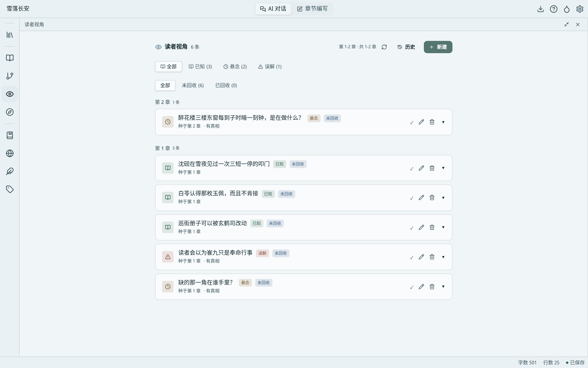Image resolution: width=588 pixels, height=368 pixels.
Task: Shrink the 读者视角 panel with collapse icon
Action: [x=567, y=24]
